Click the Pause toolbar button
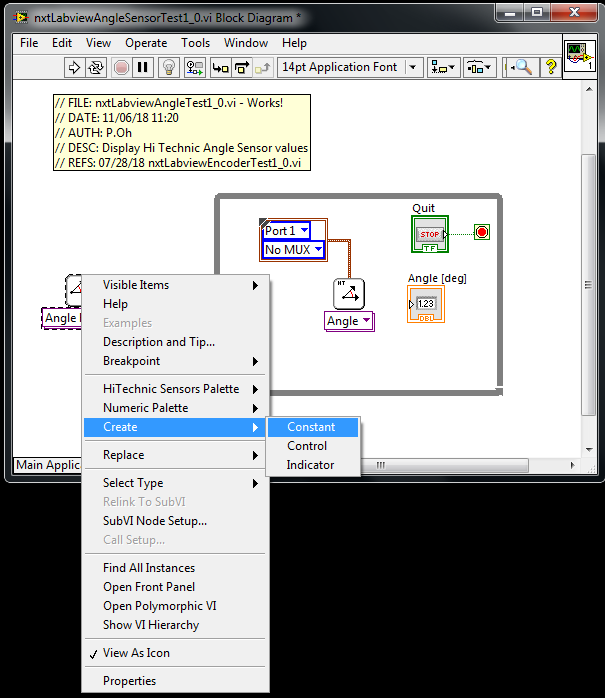 coord(142,68)
